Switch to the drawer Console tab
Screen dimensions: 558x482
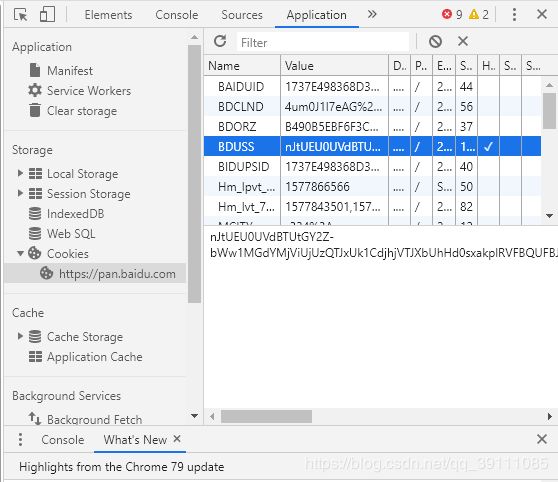pyautogui.click(x=63, y=440)
